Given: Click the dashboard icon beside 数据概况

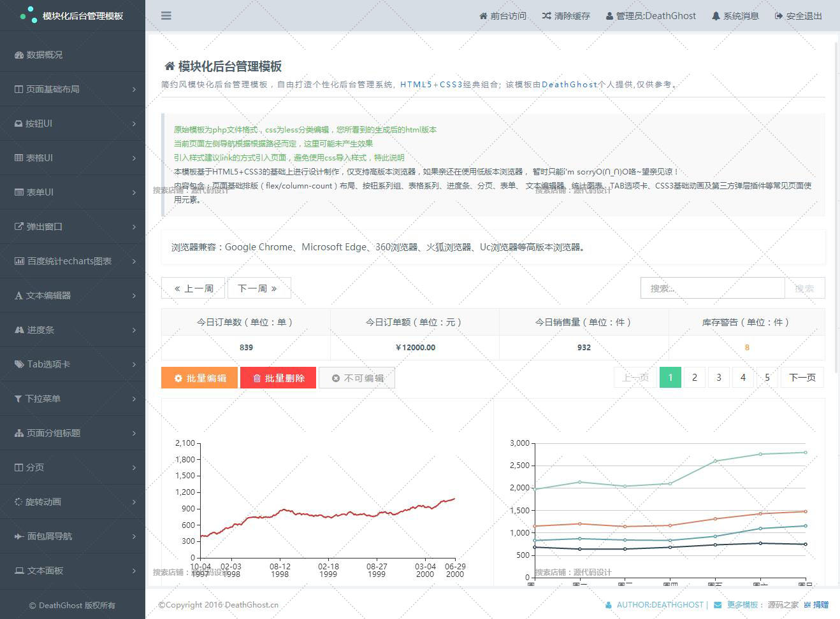Looking at the screenshot, I should (x=19, y=55).
